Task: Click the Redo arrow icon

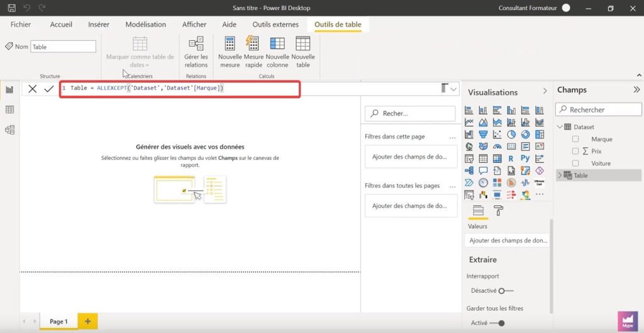Action: click(x=42, y=8)
